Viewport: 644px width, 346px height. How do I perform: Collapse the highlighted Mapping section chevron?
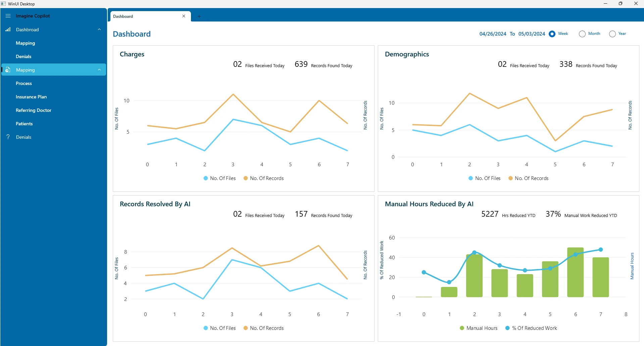coord(99,70)
